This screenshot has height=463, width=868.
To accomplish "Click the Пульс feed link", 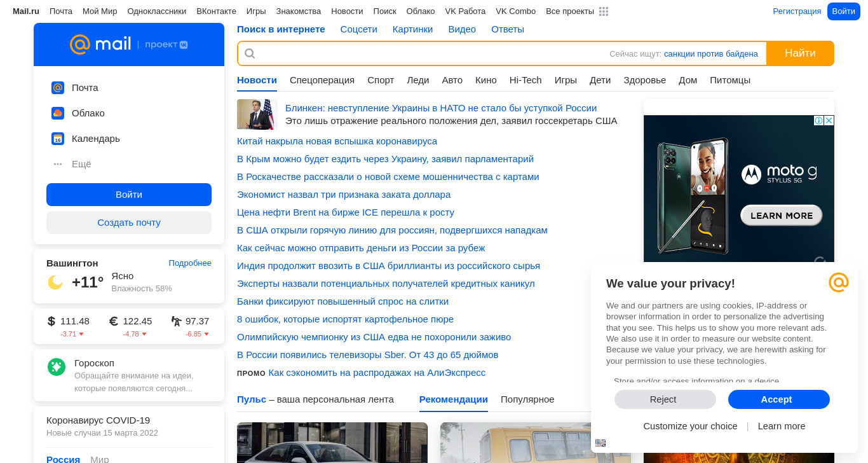I will pos(252,399).
